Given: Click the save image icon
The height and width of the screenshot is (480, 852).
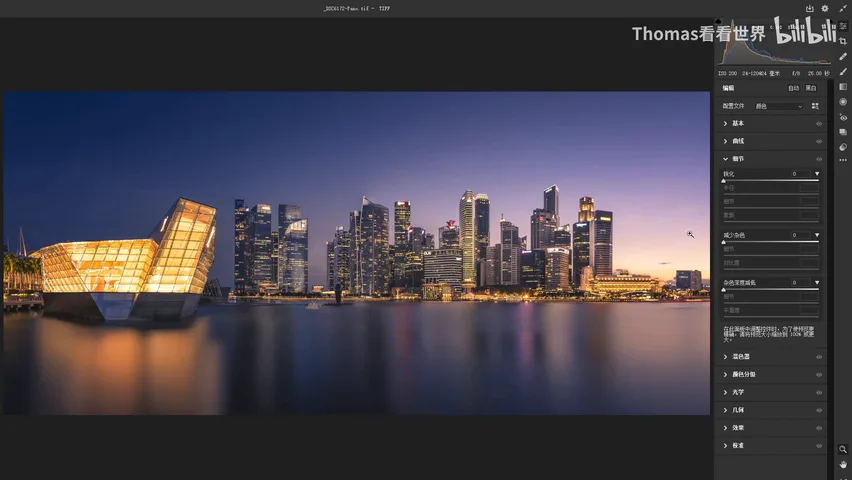Looking at the screenshot, I should coord(810,8).
